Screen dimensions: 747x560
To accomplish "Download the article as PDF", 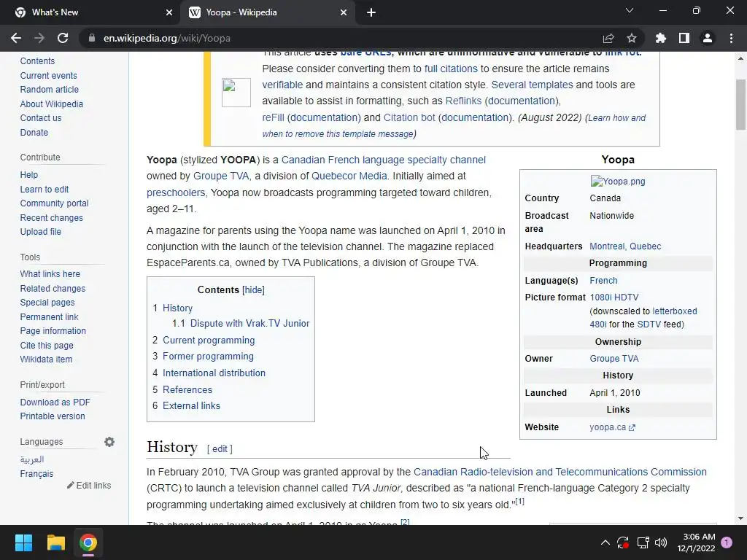I will (55, 402).
